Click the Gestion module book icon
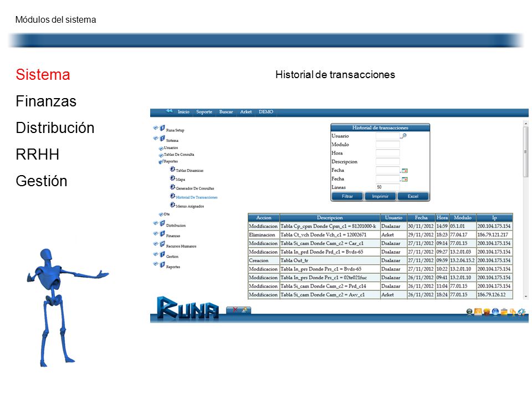This screenshot has width=532, height=399. point(162,254)
